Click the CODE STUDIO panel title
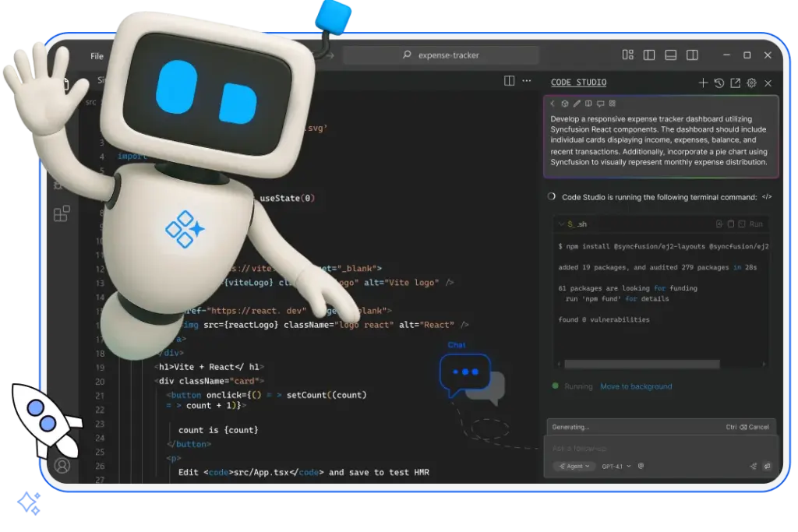Viewport: 798px width, 532px height. 579,83
